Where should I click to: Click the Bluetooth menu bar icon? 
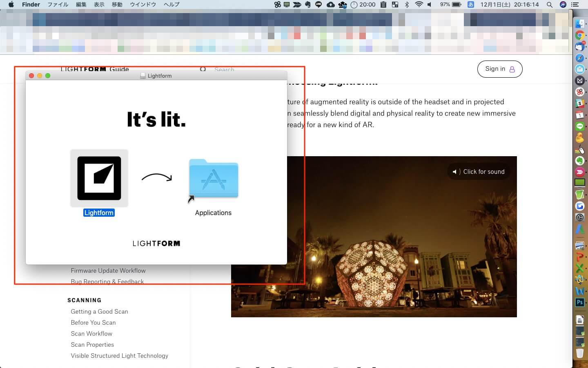[x=407, y=4]
